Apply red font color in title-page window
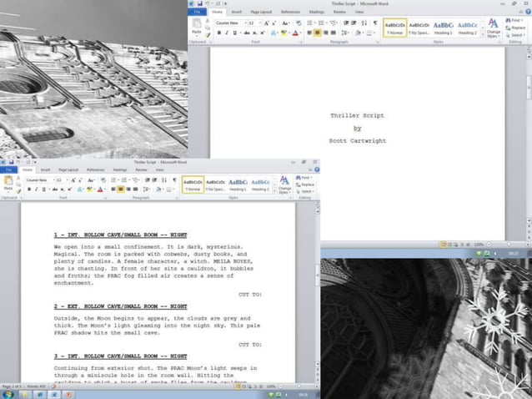532x399 pixels. tap(295, 33)
